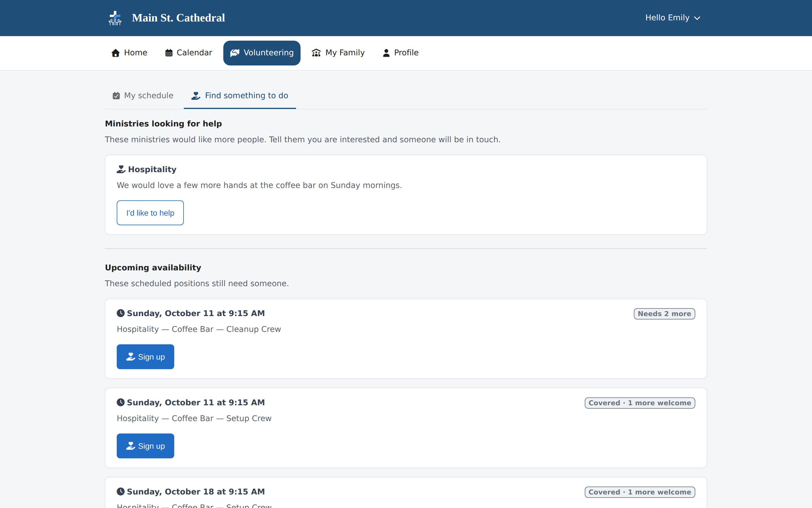Click the coffee bar Sunday mornings description
812x508 pixels.
point(259,185)
